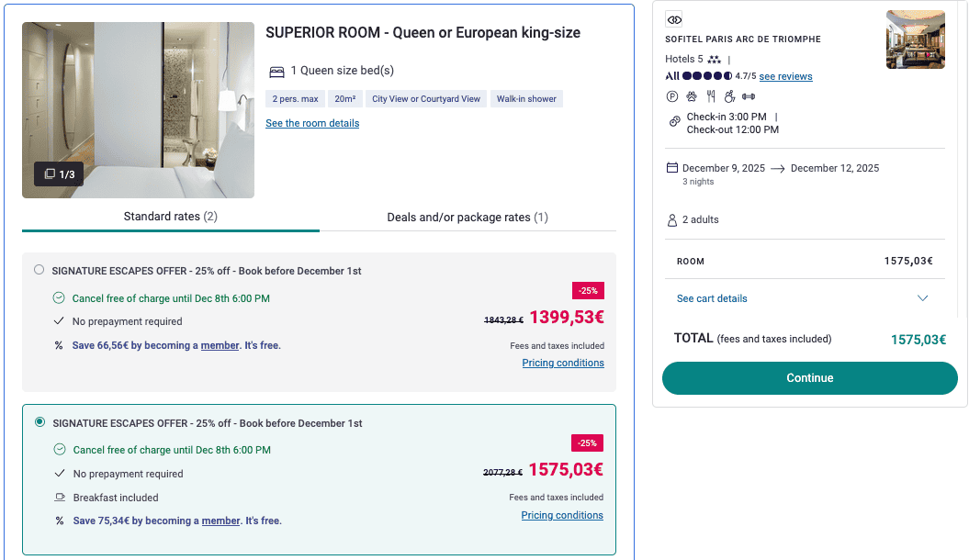Open the room photo gallery 1/3 icon
This screenshot has height=560, width=969.
click(x=59, y=174)
